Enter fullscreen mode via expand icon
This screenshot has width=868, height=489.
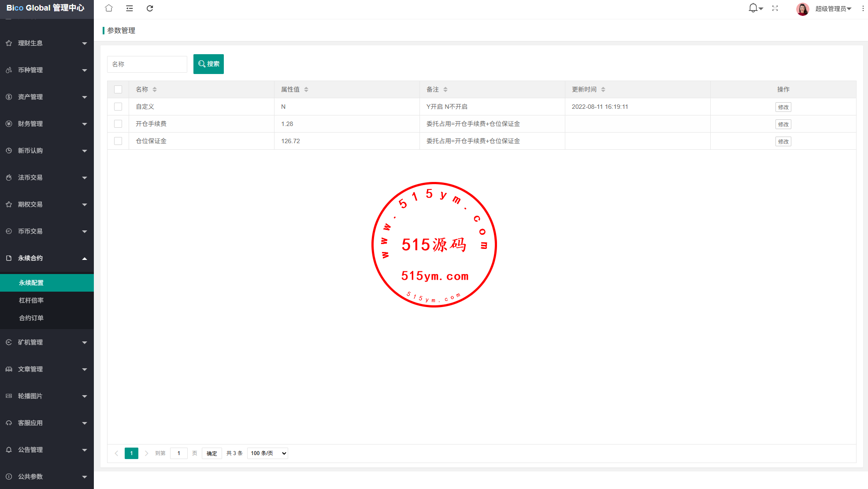pyautogui.click(x=775, y=8)
